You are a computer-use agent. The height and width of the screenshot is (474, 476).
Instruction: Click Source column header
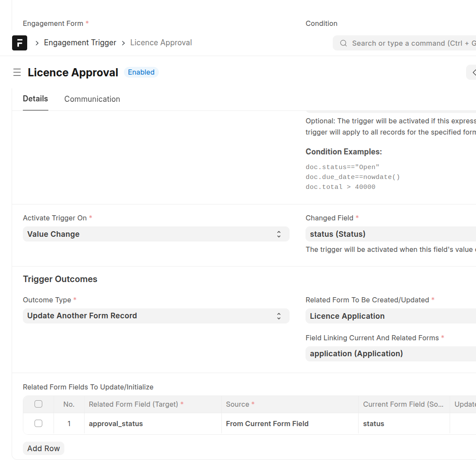tap(290, 404)
